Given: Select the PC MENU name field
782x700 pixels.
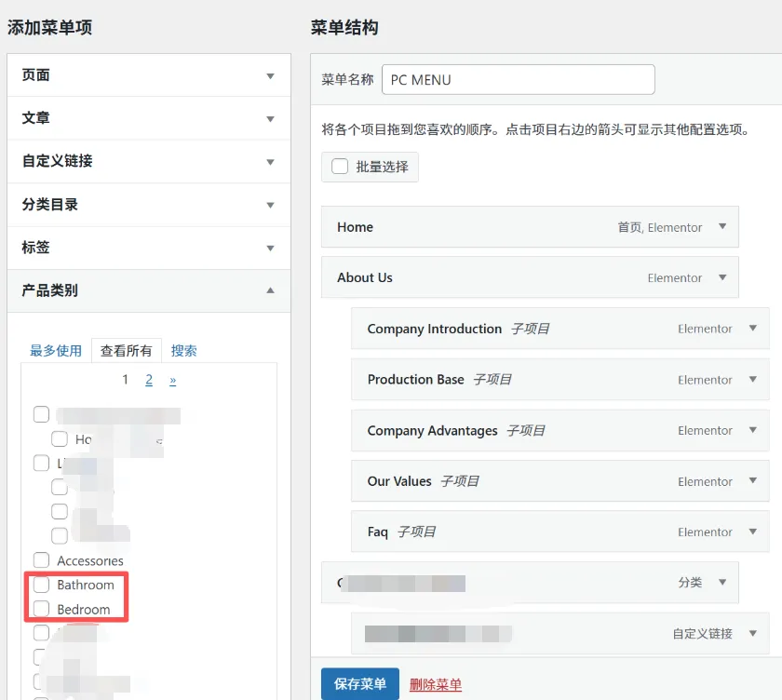Looking at the screenshot, I should [518, 80].
